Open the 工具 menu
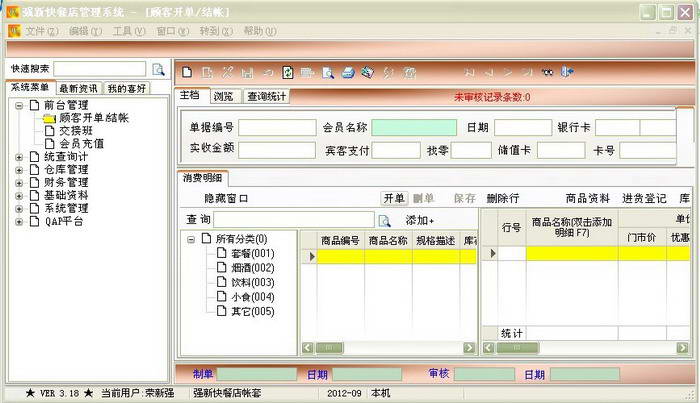The image size is (700, 403). (x=129, y=31)
